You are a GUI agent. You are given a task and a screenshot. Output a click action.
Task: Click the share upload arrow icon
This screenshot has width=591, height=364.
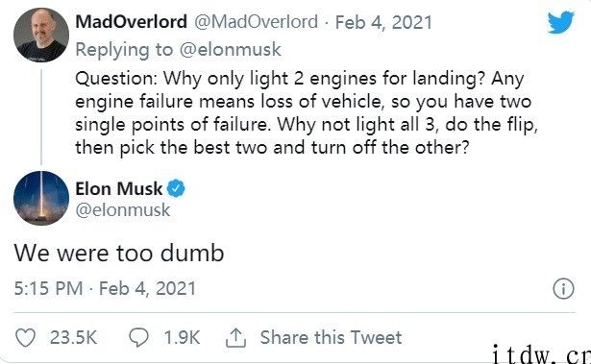click(236, 337)
